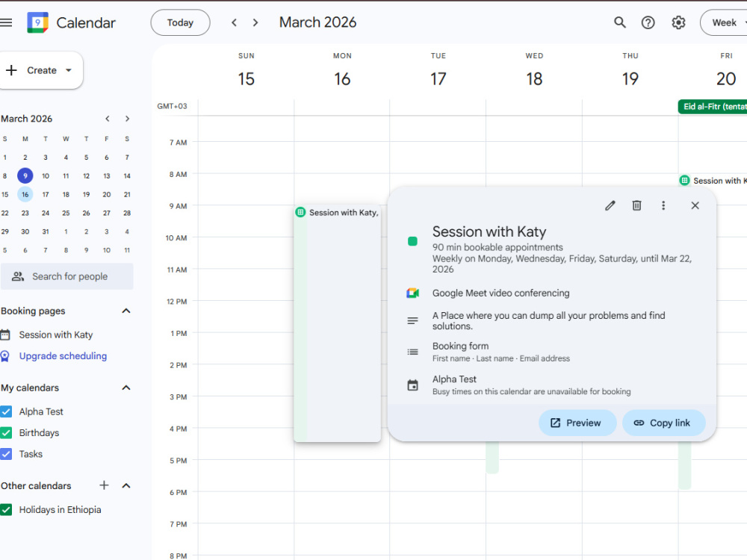This screenshot has height=560, width=747.
Task: Click the March 2026 mini calendar title
Action: (x=27, y=119)
